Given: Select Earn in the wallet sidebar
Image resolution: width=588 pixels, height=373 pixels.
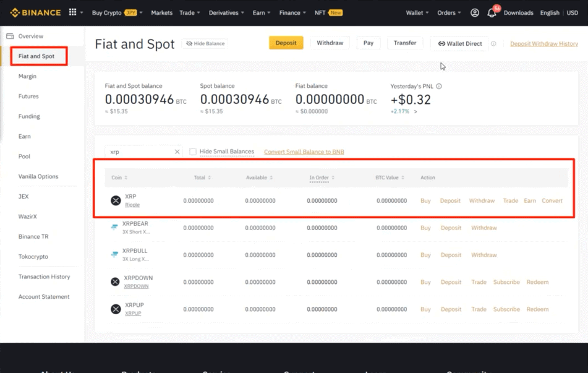Looking at the screenshot, I should (x=24, y=136).
